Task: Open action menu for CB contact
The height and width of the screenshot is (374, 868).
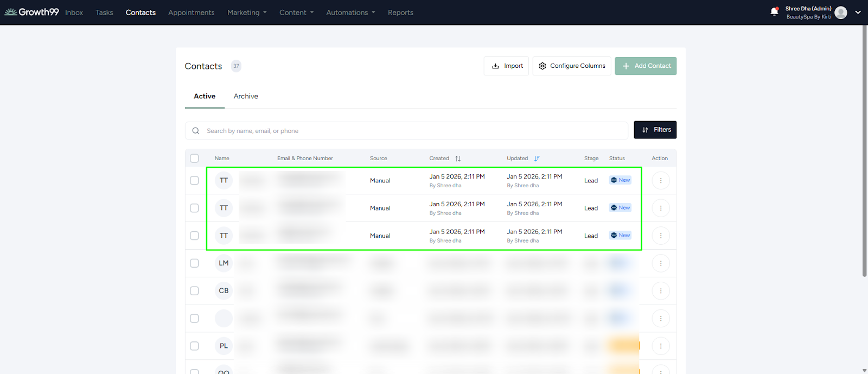Action: pos(660,291)
